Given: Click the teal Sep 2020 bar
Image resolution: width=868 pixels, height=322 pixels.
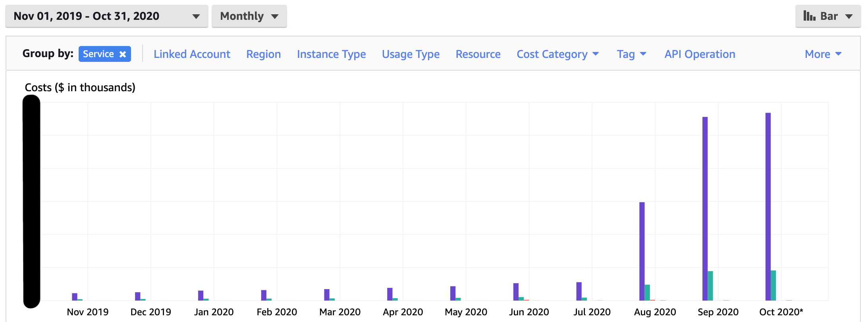Looking at the screenshot, I should click(x=710, y=286).
